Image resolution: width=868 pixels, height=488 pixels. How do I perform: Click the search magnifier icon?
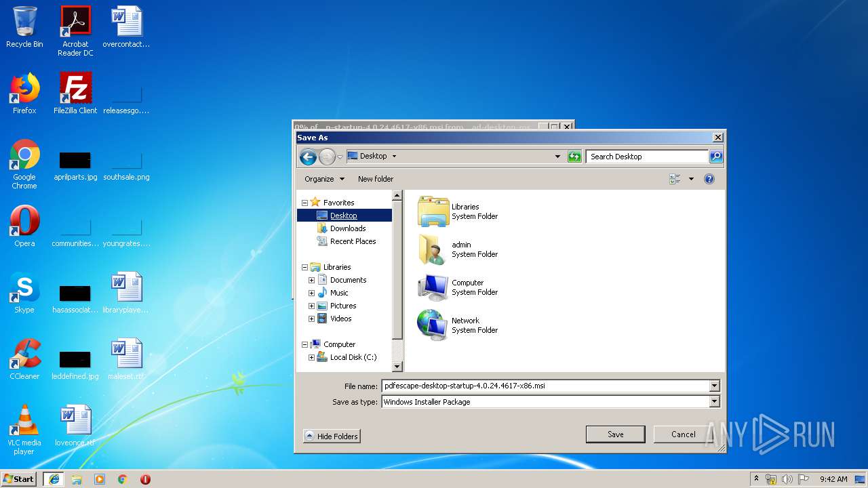pyautogui.click(x=715, y=157)
